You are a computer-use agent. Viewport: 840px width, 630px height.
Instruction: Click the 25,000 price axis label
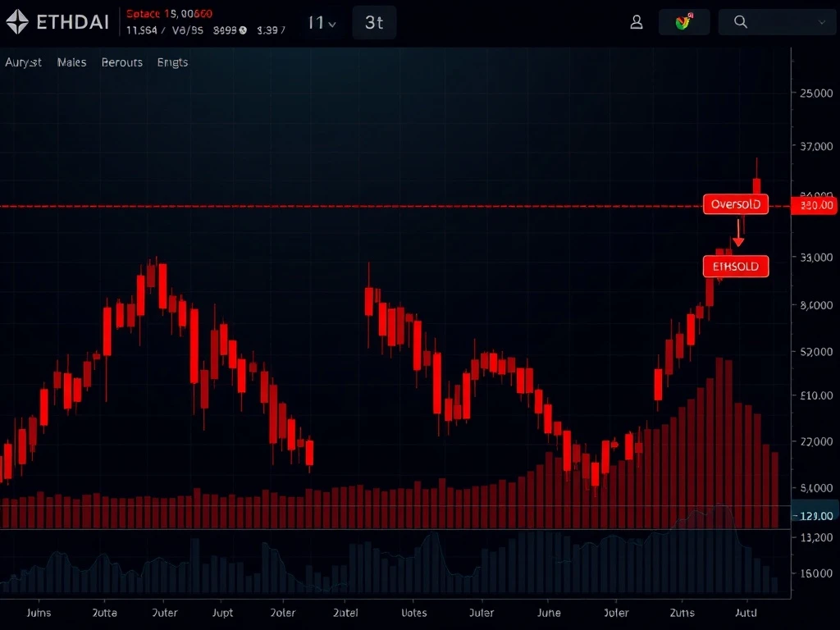[816, 94]
